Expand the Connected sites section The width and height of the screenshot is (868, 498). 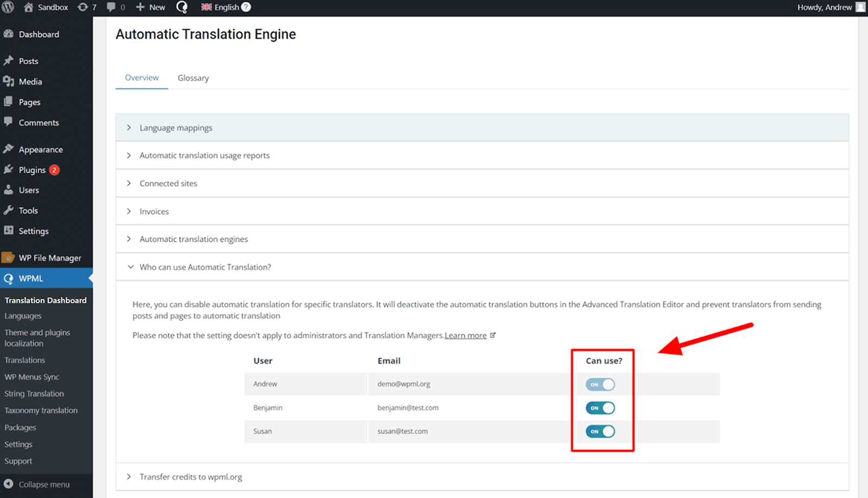pos(482,183)
